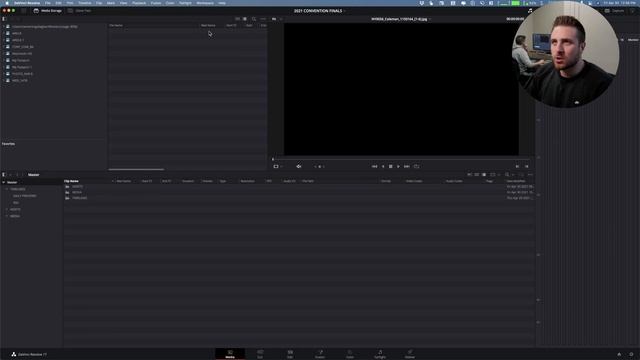Switch media pool to list view

[484, 175]
